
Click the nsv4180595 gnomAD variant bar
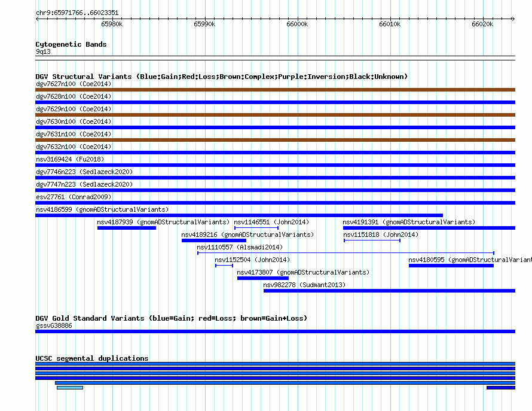(451, 266)
